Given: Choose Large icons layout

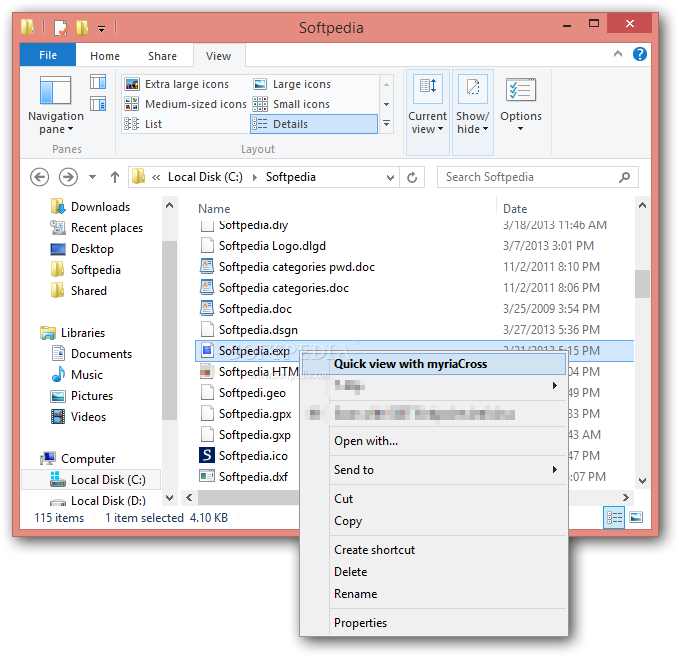Looking at the screenshot, I should 292,84.
